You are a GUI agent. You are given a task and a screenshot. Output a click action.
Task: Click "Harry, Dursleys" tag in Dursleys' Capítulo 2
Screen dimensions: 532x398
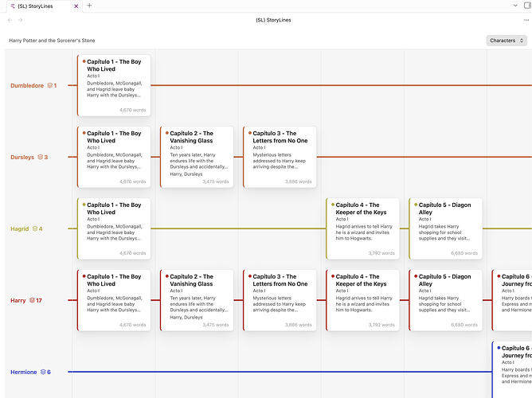pyautogui.click(x=186, y=174)
